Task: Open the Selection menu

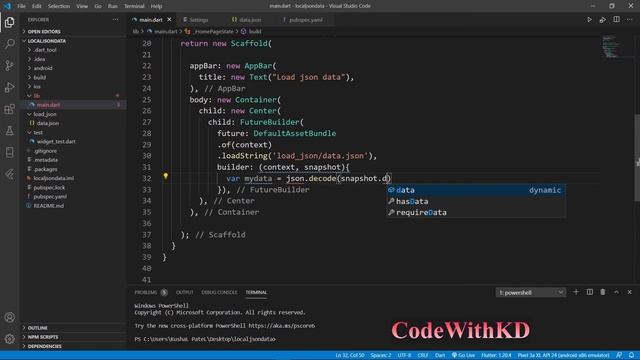Action: (x=59, y=6)
